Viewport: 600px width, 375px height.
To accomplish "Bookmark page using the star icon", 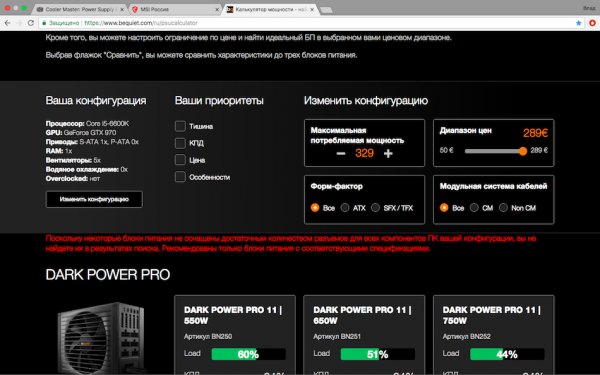I will point(579,23).
